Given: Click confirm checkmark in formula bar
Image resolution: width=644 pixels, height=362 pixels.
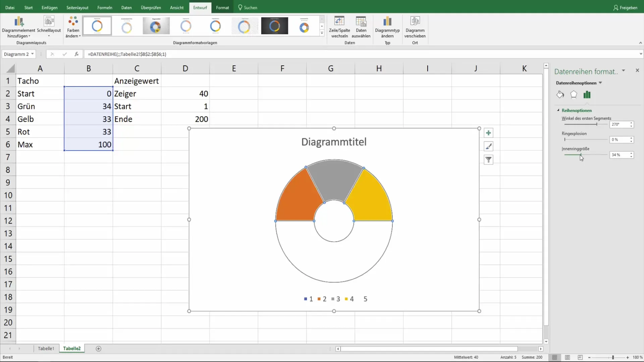Looking at the screenshot, I should pos(64,54).
